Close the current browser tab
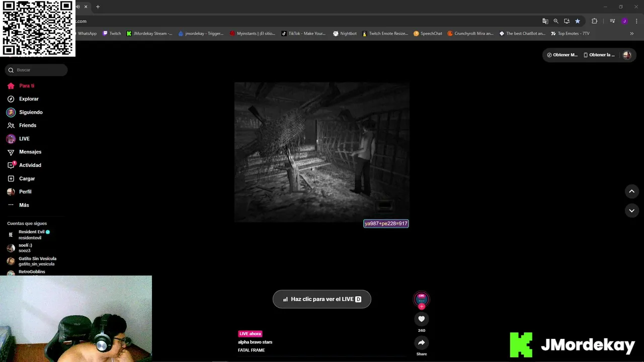This screenshot has width=644, height=362. 86,7
